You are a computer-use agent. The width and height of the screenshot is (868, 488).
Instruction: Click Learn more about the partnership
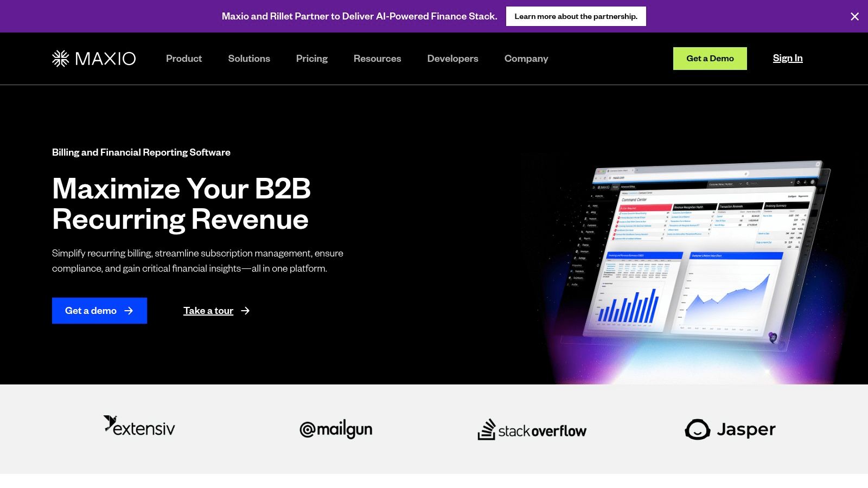pyautogui.click(x=576, y=16)
